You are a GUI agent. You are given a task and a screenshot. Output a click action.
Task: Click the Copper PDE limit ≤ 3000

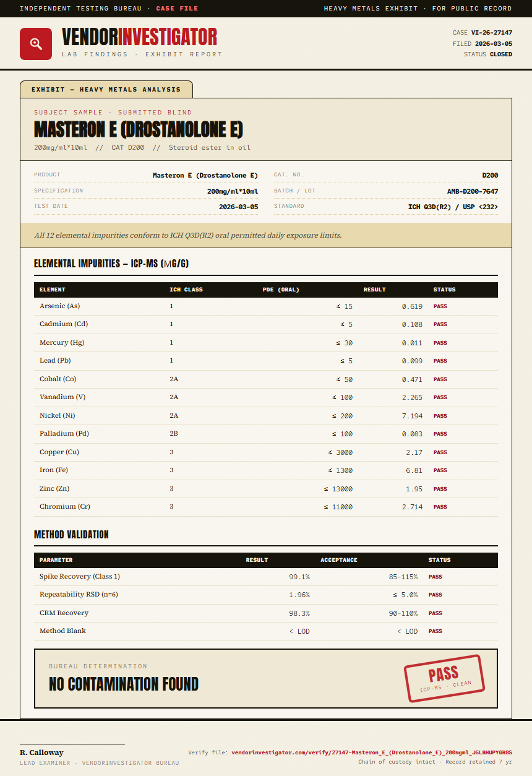[340, 452]
